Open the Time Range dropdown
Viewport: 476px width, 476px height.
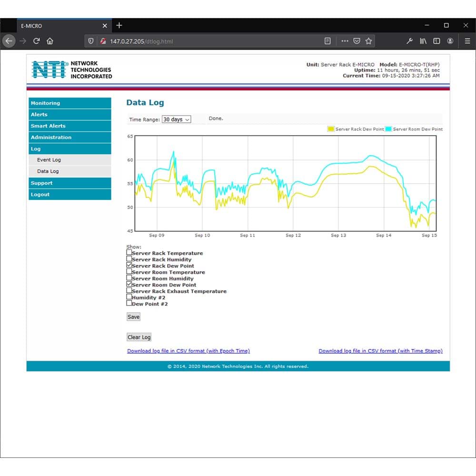pyautogui.click(x=177, y=119)
